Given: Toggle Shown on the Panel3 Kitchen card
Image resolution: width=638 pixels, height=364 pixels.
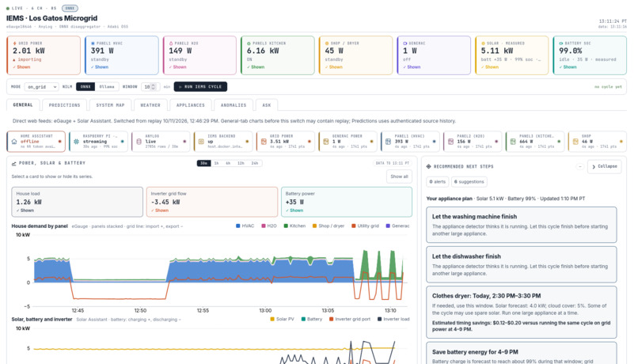Looking at the screenshot, I should [x=256, y=67].
